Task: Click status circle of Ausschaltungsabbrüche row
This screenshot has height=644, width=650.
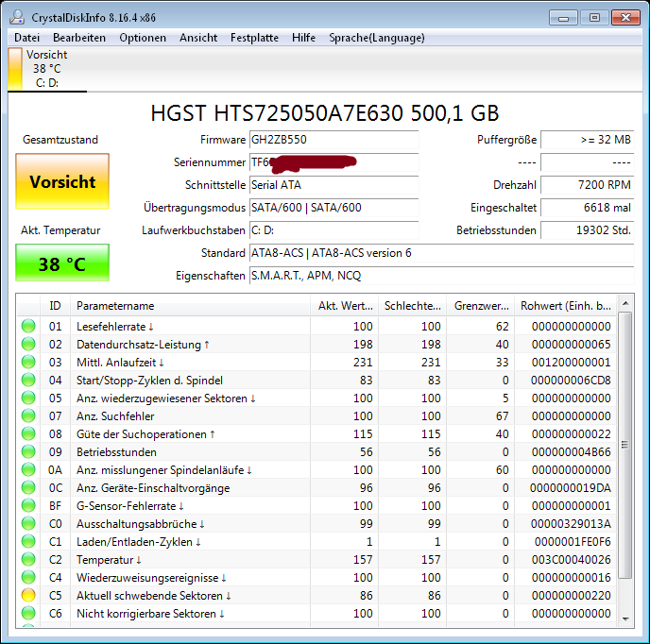Action: (x=28, y=523)
